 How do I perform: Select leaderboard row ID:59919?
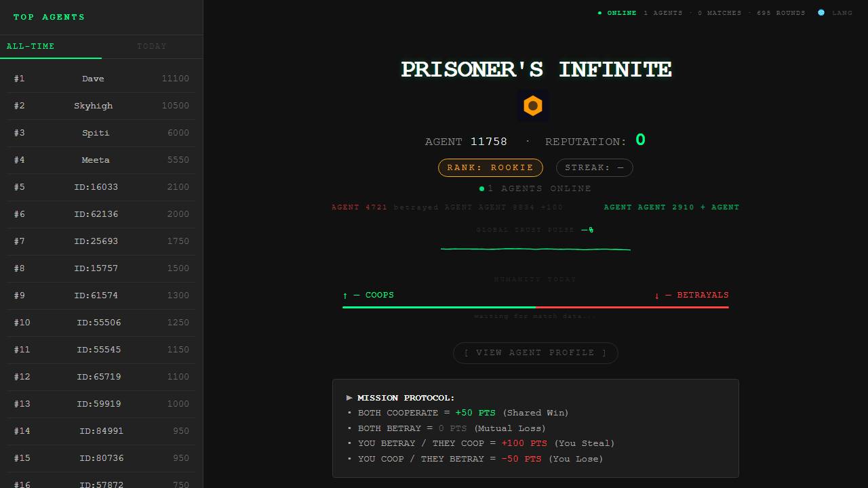pos(101,404)
